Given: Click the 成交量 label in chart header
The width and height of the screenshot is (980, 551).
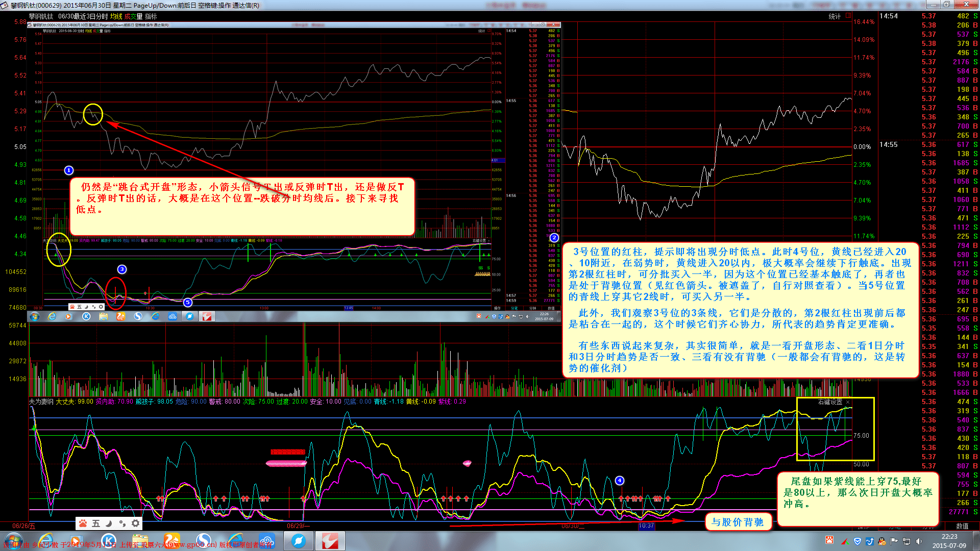Looking at the screenshot, I should tap(134, 16).
